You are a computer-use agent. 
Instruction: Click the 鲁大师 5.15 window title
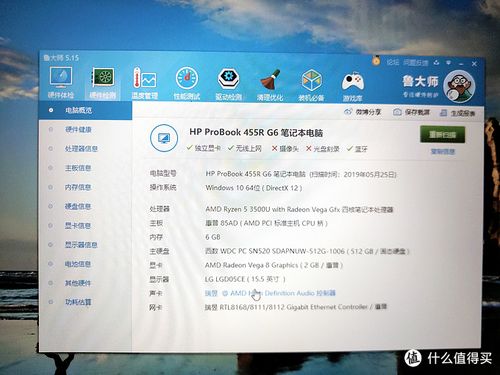(x=61, y=58)
